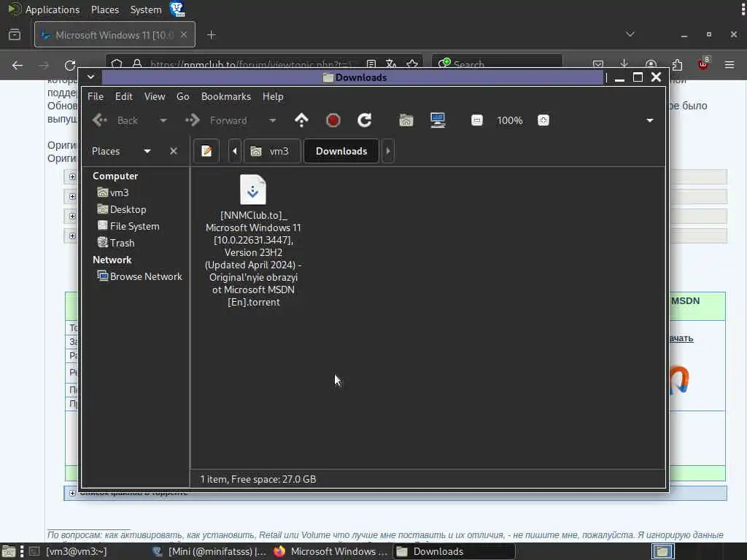Open the Go menu

[x=183, y=96]
